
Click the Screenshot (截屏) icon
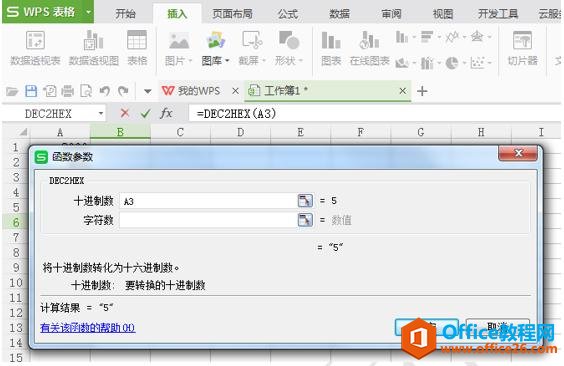[252, 40]
